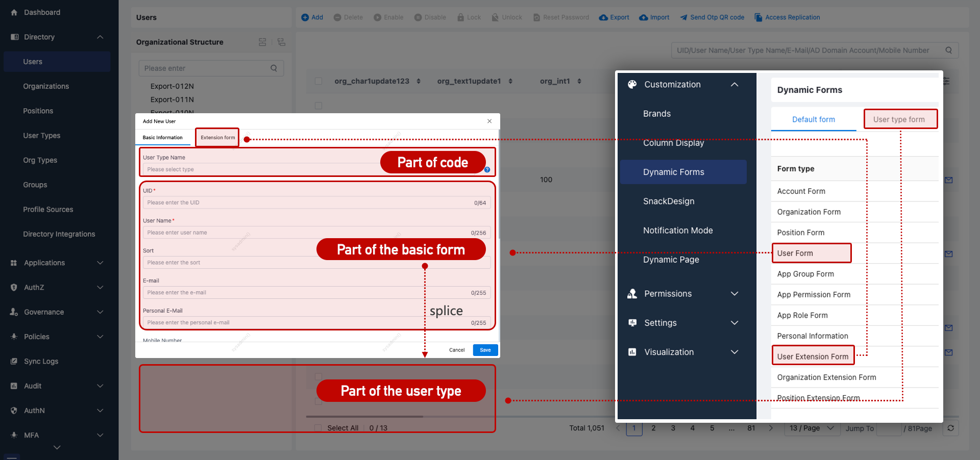Viewport: 980px width, 460px height.
Task: Click the Save button in Add New User
Action: [484, 350]
